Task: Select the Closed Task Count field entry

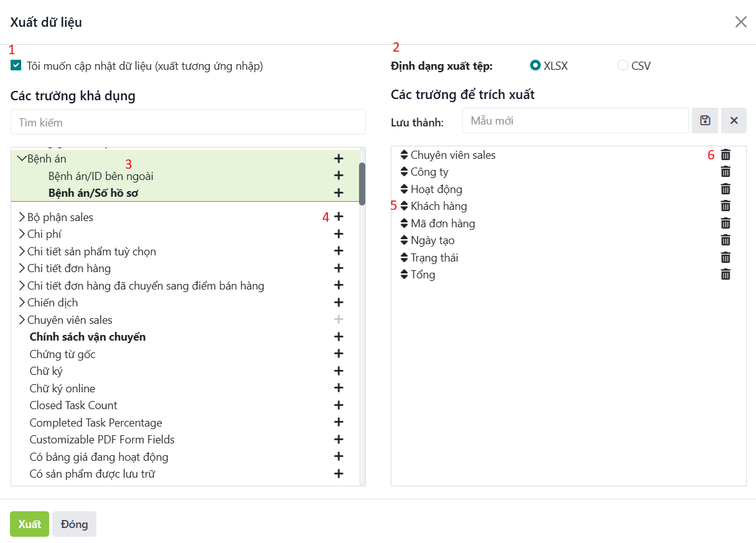Action: click(73, 405)
